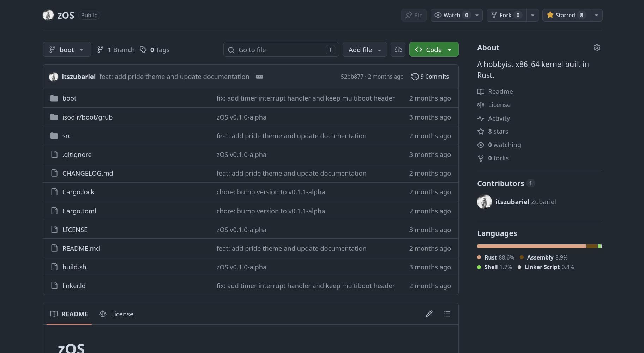View the 8 stars link

pos(493,132)
